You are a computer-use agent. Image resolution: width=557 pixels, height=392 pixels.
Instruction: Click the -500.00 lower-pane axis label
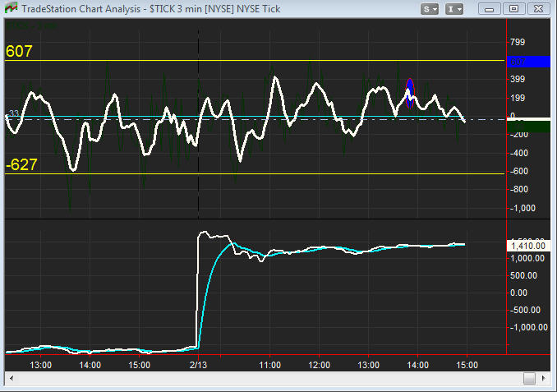pos(525,311)
